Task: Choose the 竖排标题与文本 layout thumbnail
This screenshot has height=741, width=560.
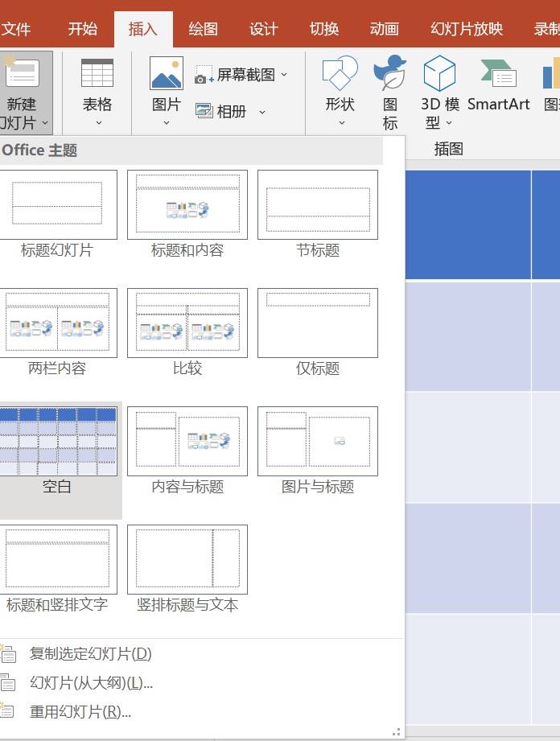Action: (x=187, y=559)
